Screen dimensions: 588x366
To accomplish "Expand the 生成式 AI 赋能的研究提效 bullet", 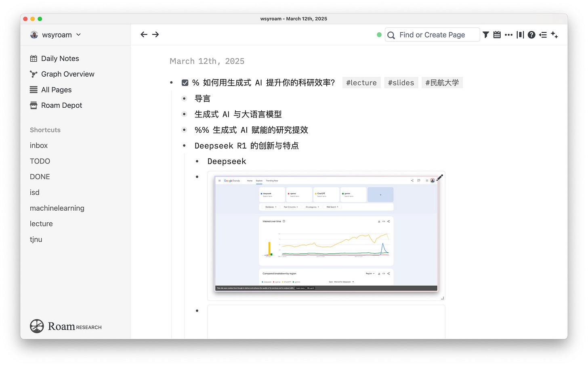I will click(184, 130).
